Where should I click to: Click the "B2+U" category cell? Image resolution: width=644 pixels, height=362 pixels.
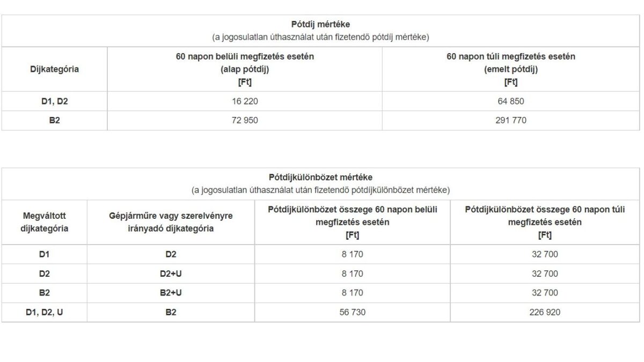171,293
